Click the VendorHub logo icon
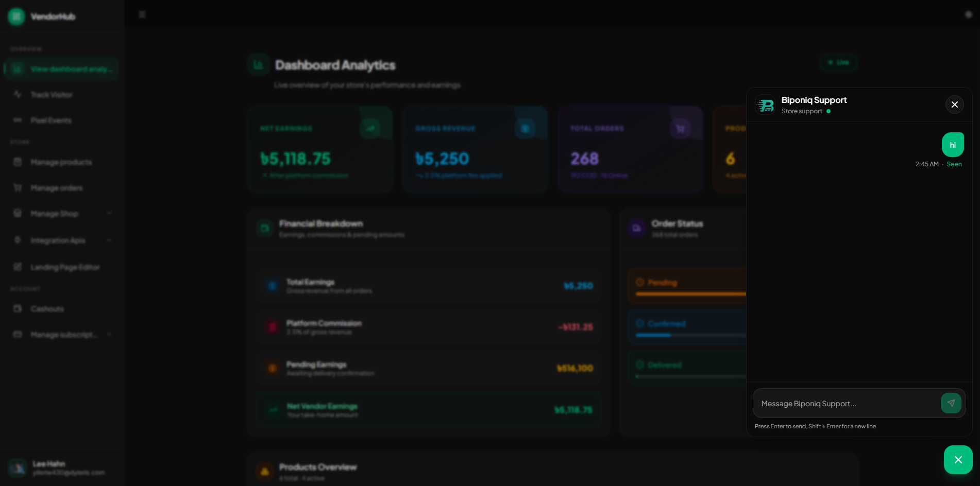The width and height of the screenshot is (980, 486). pyautogui.click(x=16, y=16)
